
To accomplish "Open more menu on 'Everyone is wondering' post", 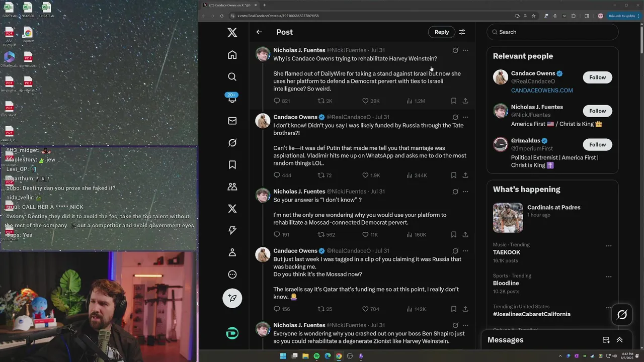I will 465,325.
